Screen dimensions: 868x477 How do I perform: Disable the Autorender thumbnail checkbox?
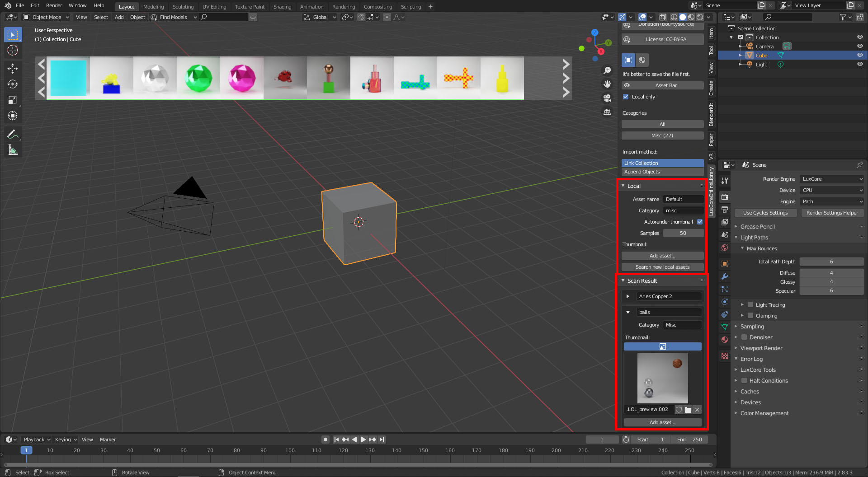point(700,222)
